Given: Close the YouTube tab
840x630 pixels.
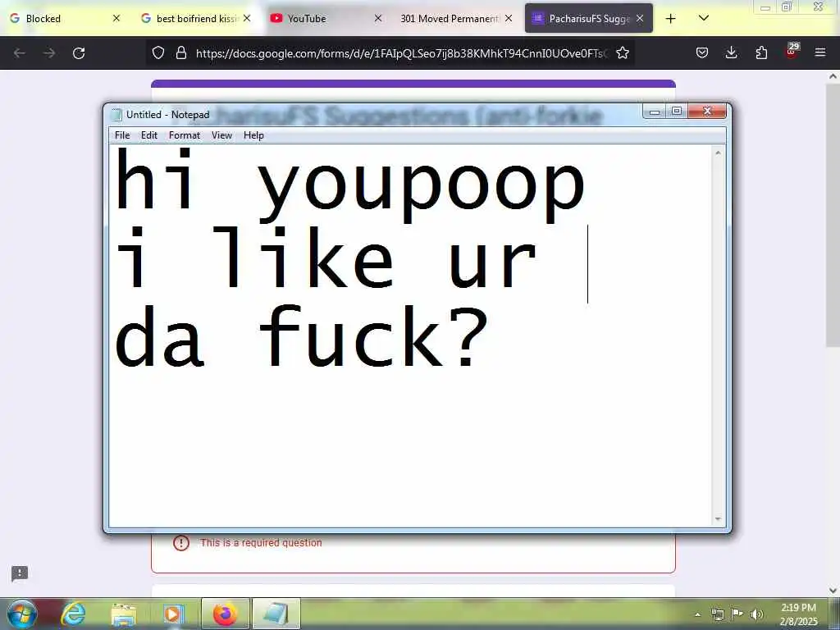Looking at the screenshot, I should tap(377, 18).
